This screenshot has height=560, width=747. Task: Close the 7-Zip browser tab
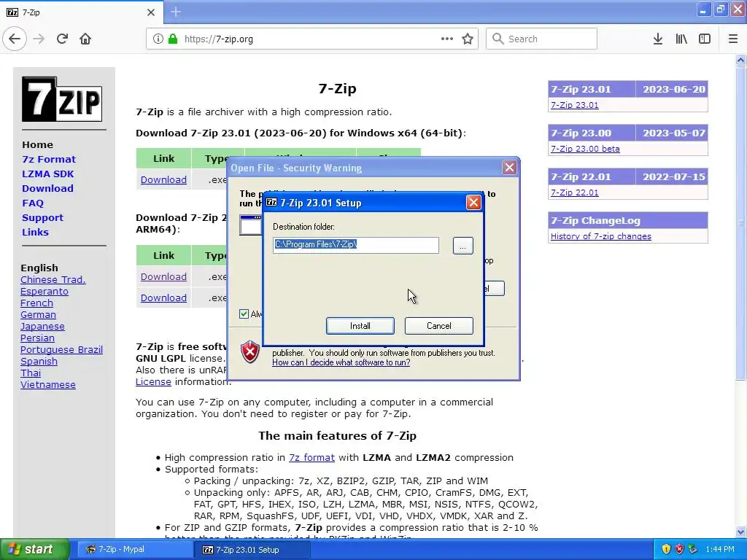click(151, 12)
